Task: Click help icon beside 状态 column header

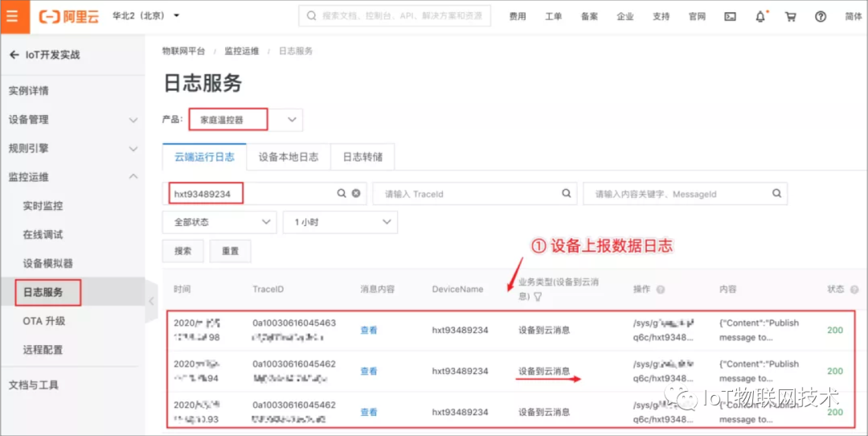Action: pos(854,289)
